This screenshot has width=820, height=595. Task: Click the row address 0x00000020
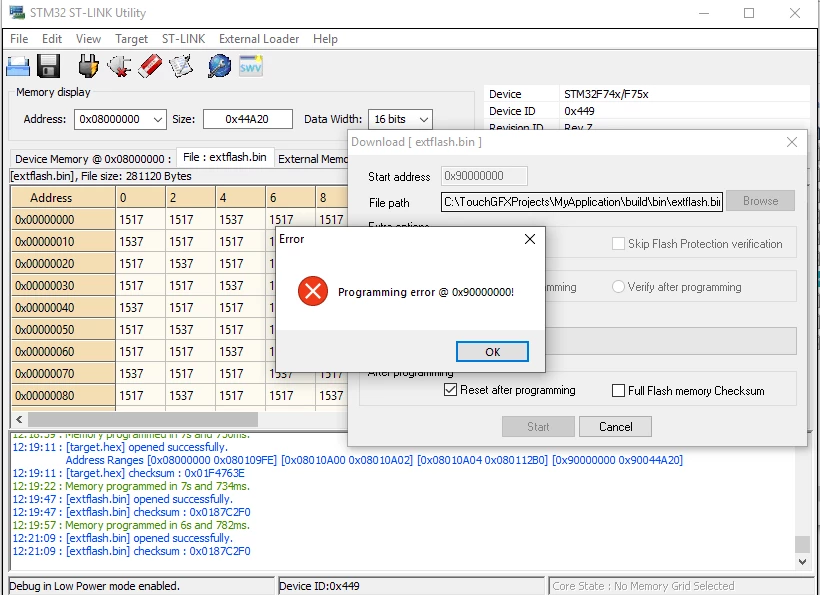point(63,264)
